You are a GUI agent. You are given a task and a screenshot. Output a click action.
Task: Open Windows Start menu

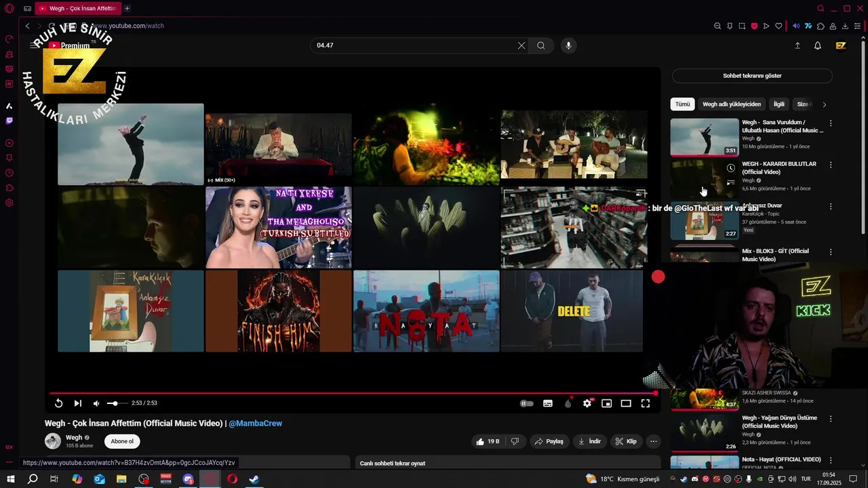pos(10,479)
